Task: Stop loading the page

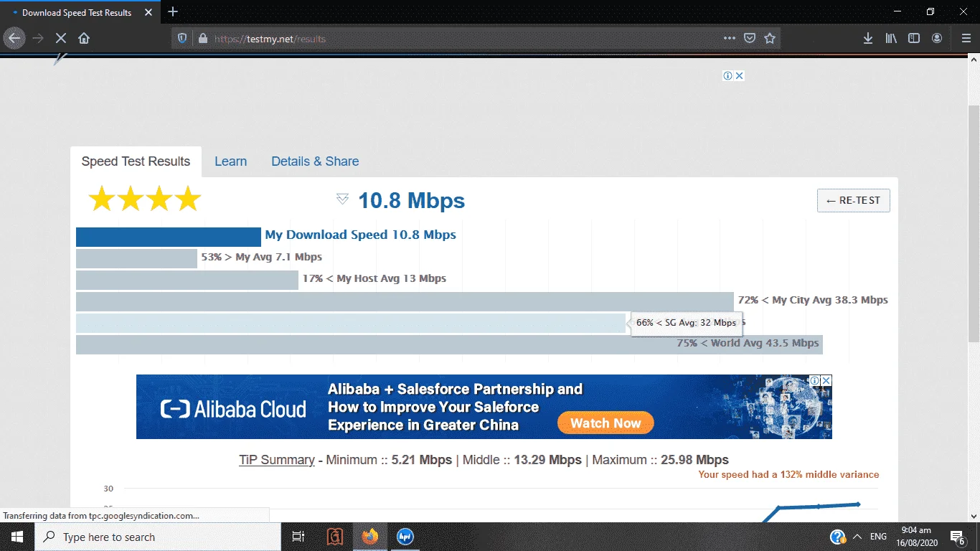Action: tap(61, 38)
